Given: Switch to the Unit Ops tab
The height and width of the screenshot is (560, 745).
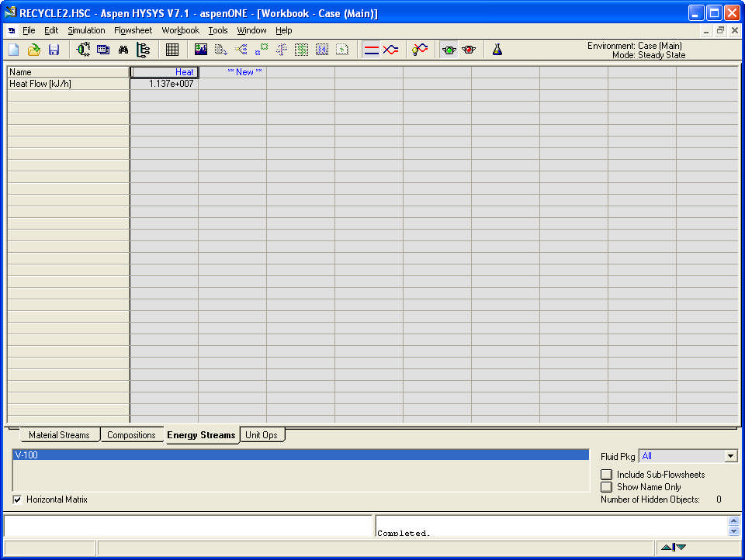Looking at the screenshot, I should (262, 435).
